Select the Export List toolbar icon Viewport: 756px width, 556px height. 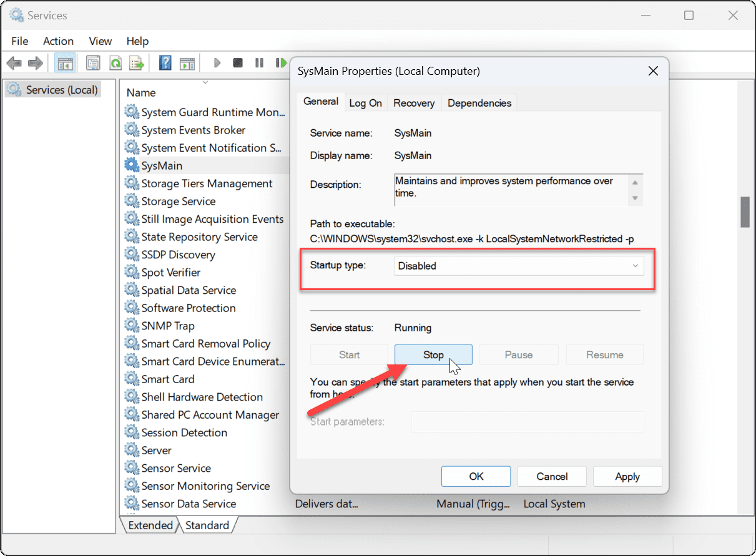point(137,62)
